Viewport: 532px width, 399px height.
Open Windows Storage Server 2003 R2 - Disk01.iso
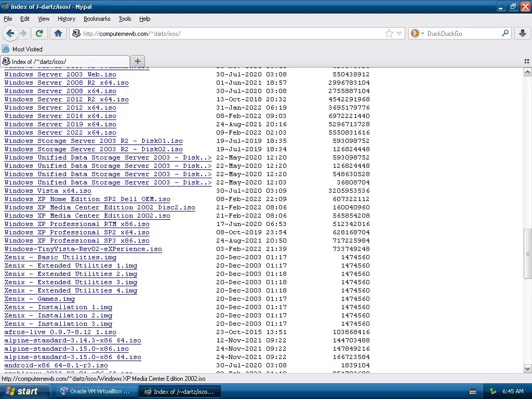tap(94, 141)
